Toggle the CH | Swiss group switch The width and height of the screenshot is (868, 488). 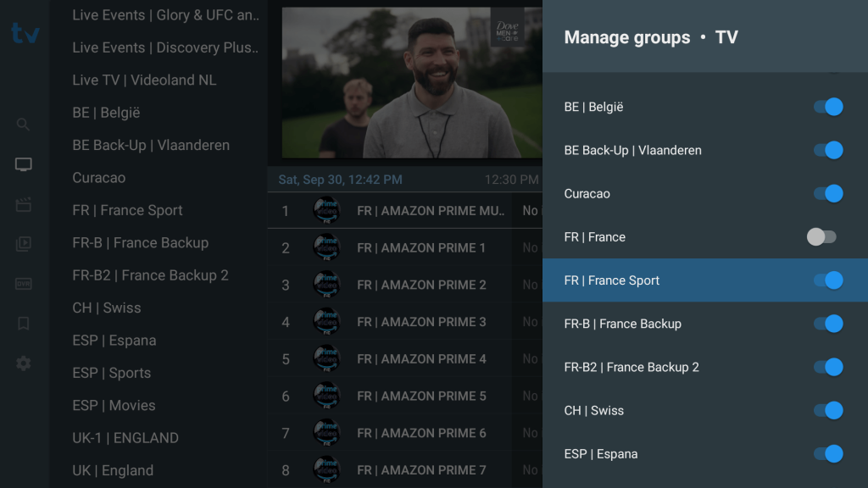coord(827,410)
